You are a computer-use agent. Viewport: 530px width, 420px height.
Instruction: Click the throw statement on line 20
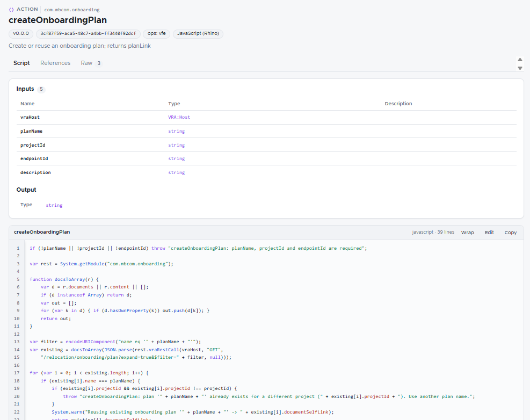(x=269, y=396)
